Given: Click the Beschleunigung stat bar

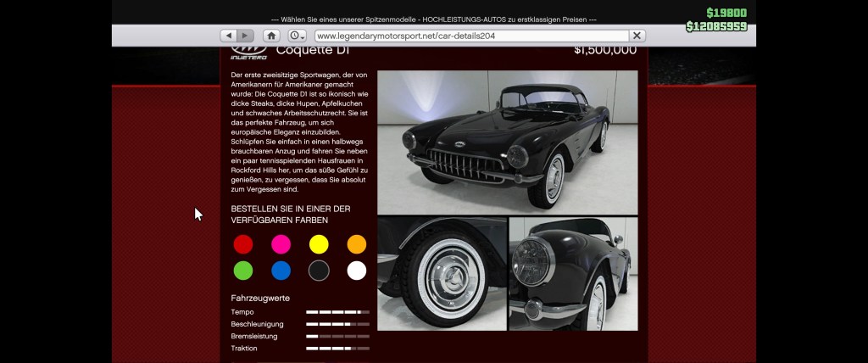Looking at the screenshot, I should coord(337,324).
